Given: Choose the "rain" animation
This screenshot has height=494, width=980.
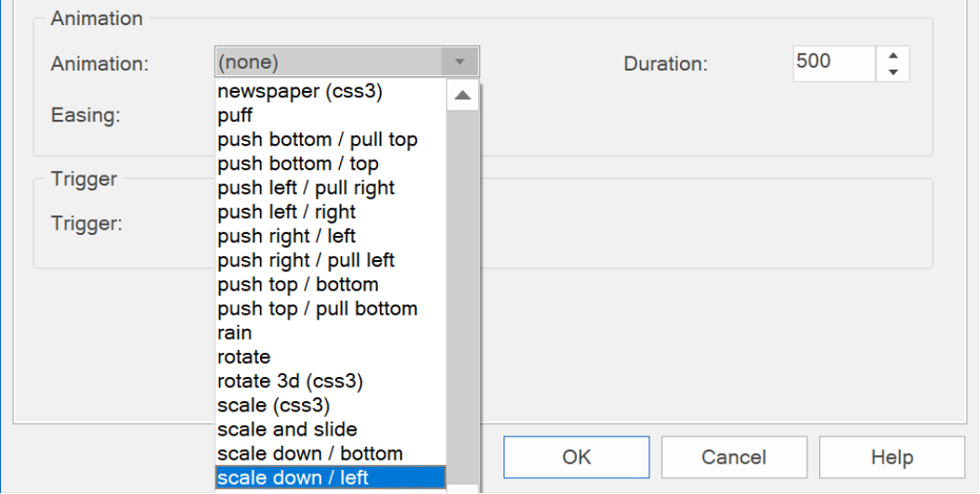Looking at the screenshot, I should tap(331, 332).
